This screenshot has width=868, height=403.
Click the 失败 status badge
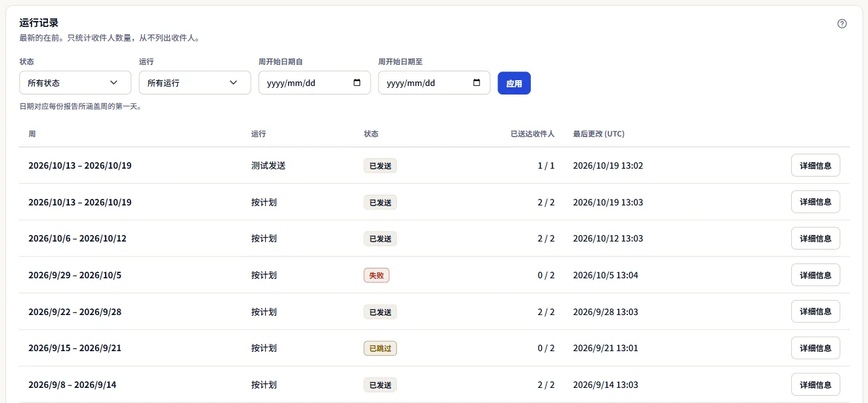coord(377,276)
